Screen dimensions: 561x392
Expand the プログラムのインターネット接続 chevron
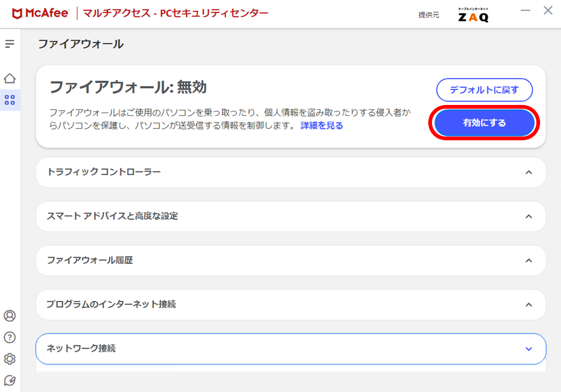point(528,305)
